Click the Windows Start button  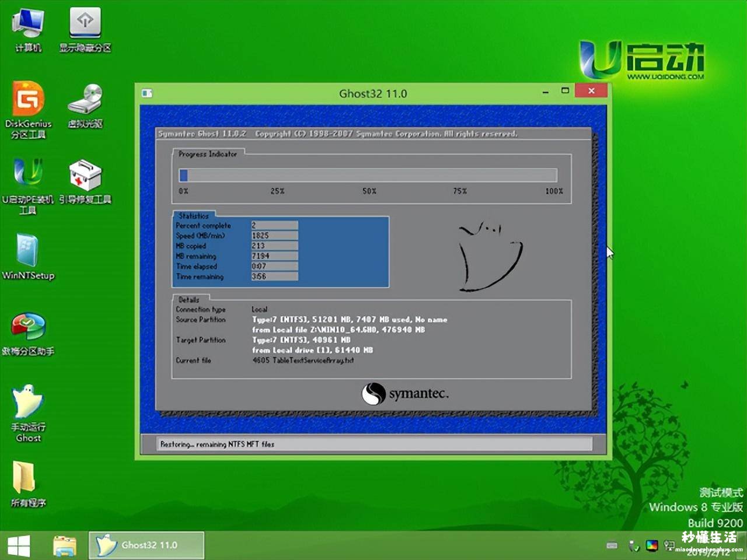[19, 546]
